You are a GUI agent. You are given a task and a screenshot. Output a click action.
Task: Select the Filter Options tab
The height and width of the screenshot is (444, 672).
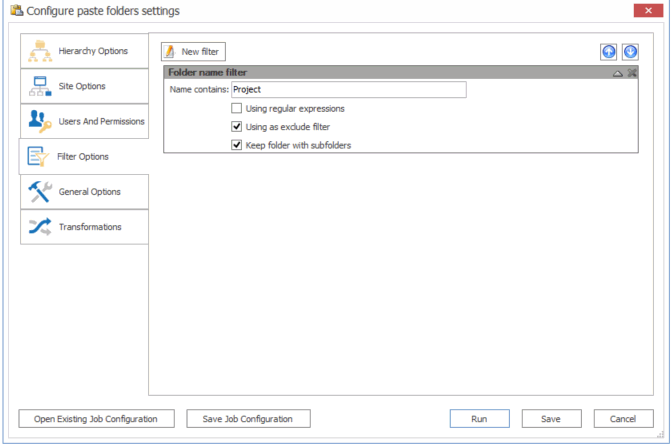click(84, 156)
